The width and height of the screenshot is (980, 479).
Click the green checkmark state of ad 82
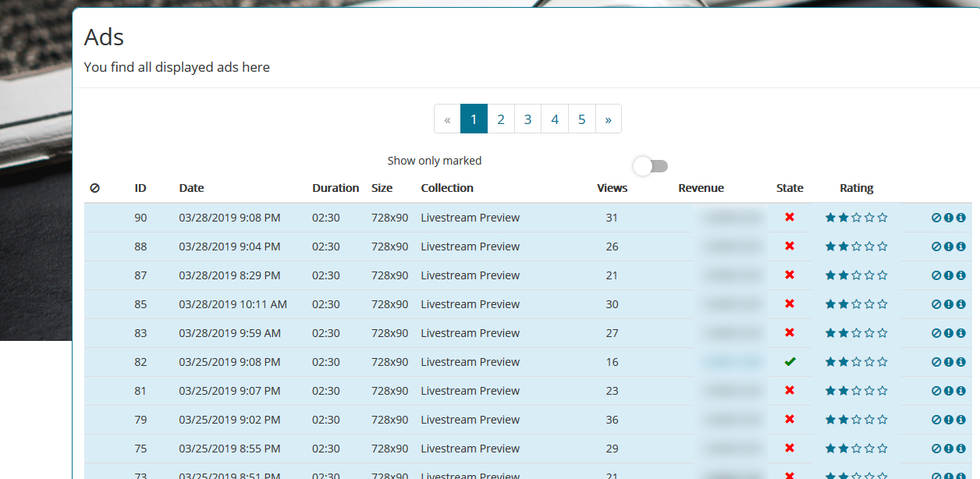(x=790, y=362)
